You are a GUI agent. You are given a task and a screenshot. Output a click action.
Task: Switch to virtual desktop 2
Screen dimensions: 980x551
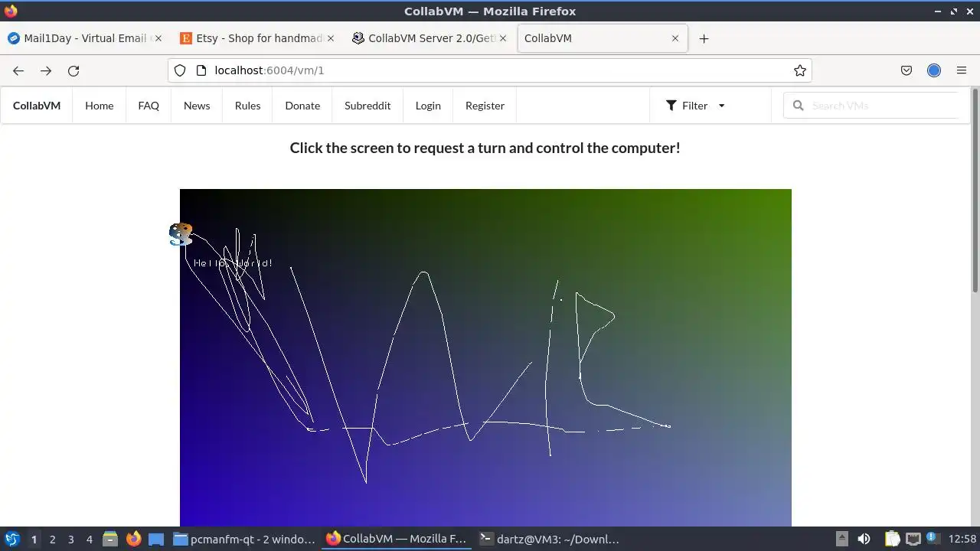pyautogui.click(x=52, y=540)
